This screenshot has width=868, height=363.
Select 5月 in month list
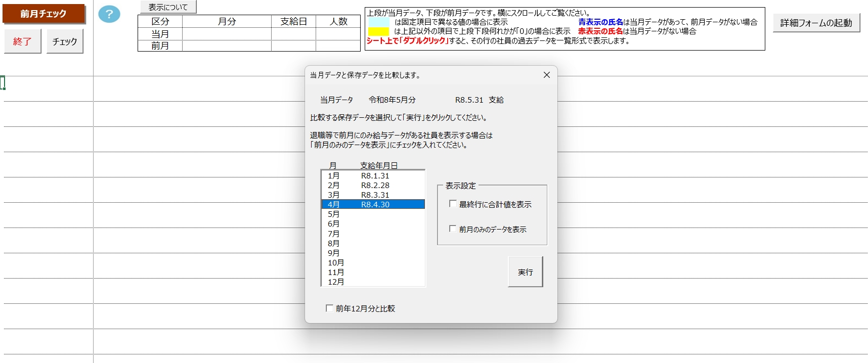(373, 214)
